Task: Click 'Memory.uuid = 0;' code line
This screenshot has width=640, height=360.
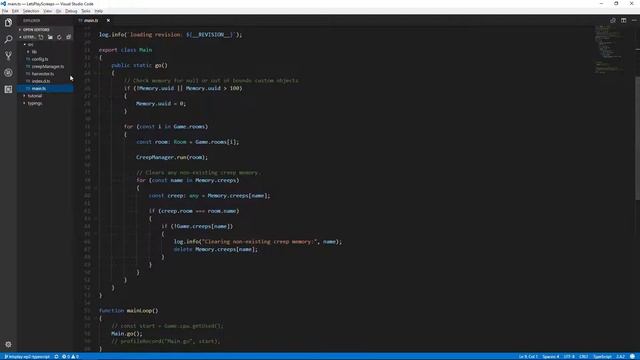Action: (161, 104)
